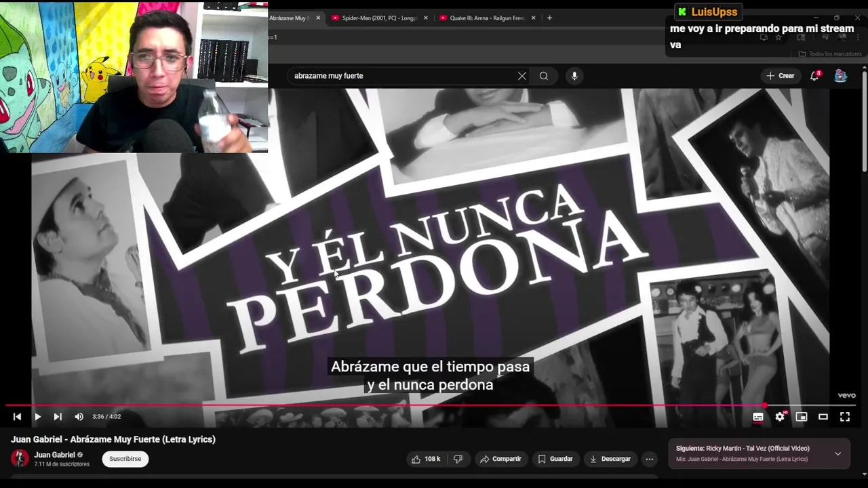Viewport: 868px width, 488px height.
Task: Download video with the Descargar button
Action: (x=610, y=459)
